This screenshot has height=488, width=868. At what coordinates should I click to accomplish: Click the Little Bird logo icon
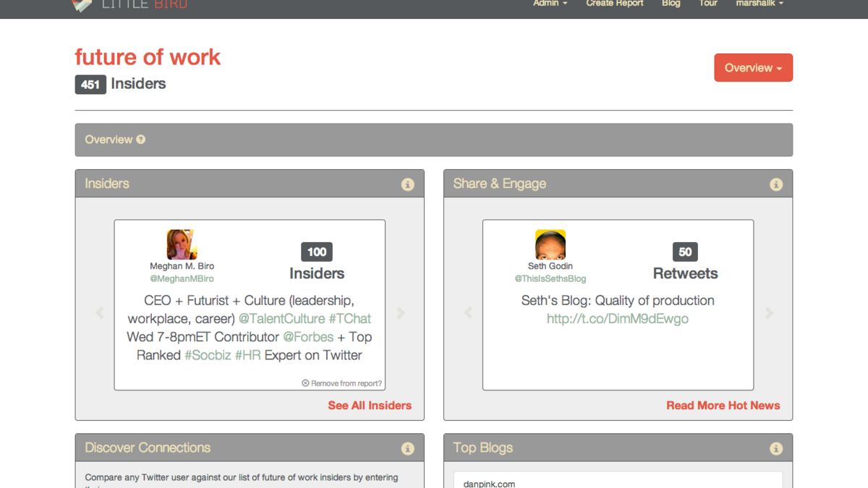[82, 5]
